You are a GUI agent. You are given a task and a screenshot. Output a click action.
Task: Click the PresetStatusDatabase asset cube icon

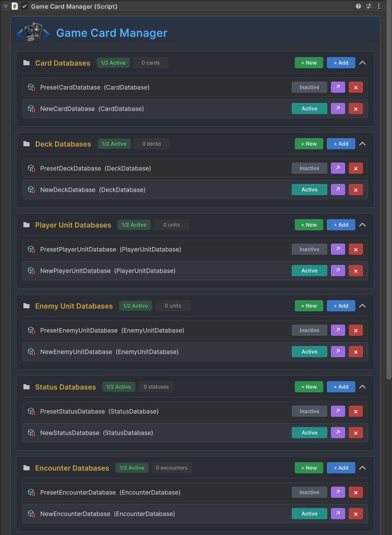tap(32, 412)
